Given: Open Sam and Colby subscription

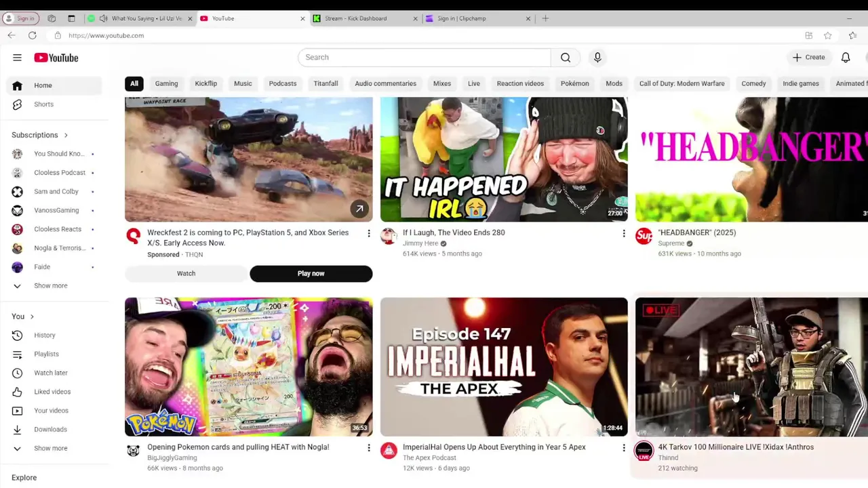Looking at the screenshot, I should point(54,192).
